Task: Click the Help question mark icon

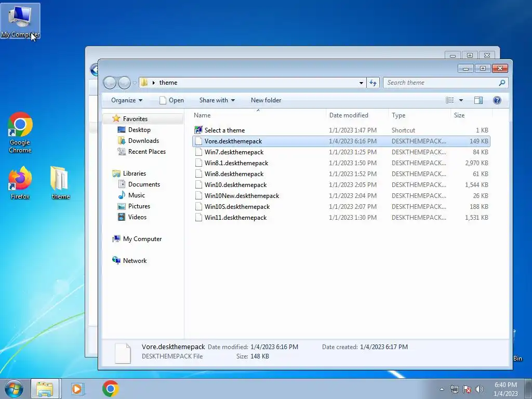Action: coord(497,100)
